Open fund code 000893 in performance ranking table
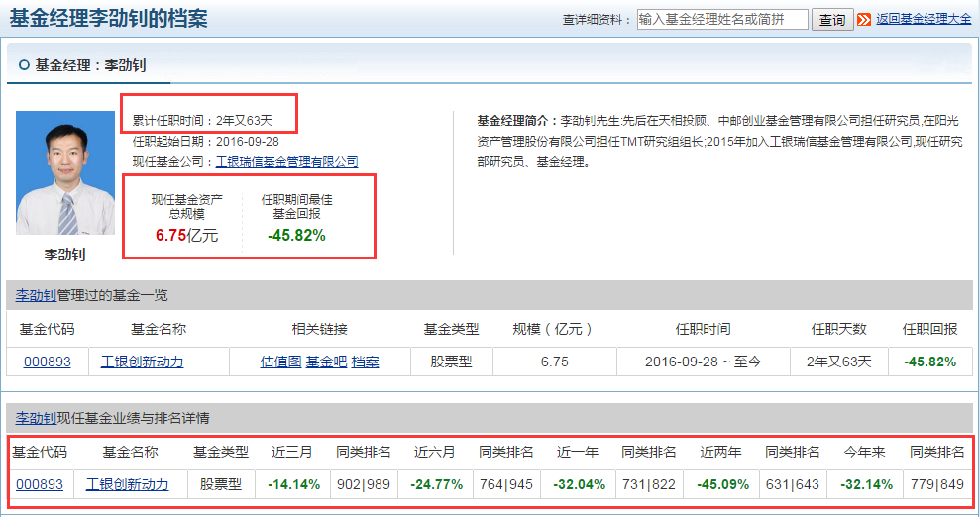 [40, 484]
